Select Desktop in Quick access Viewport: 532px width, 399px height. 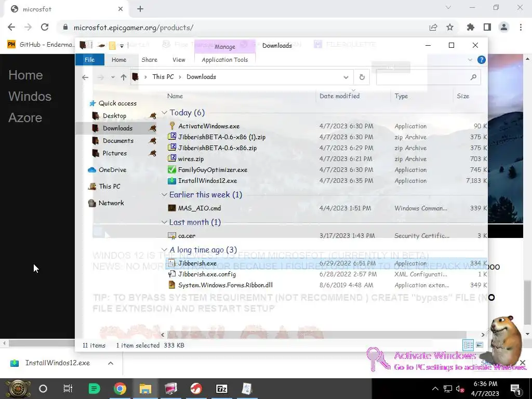[114, 116]
